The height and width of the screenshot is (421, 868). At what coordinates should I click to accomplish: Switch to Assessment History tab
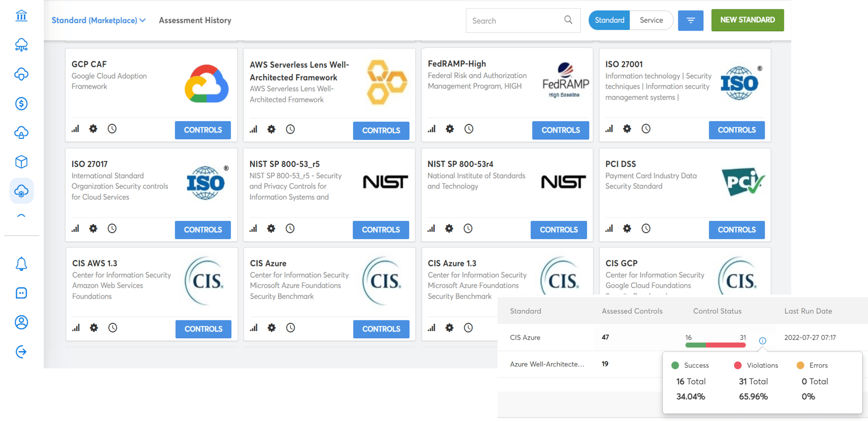(195, 20)
